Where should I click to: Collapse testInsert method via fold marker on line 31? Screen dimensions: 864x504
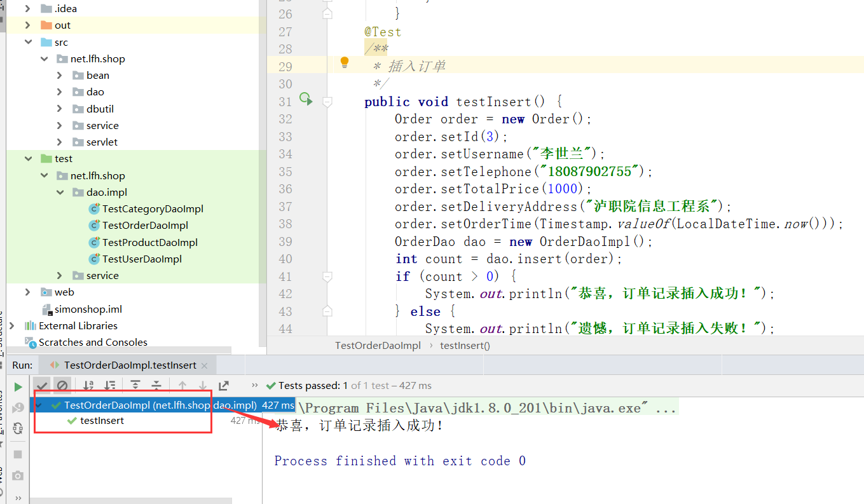coord(327,101)
